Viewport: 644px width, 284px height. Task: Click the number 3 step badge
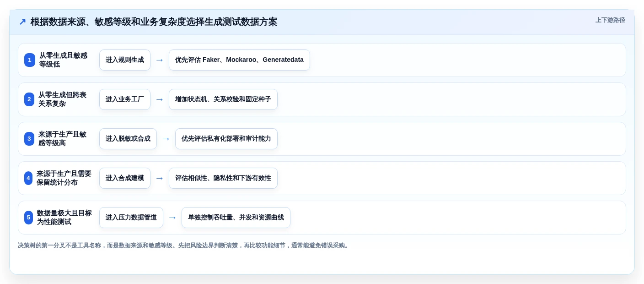click(29, 139)
